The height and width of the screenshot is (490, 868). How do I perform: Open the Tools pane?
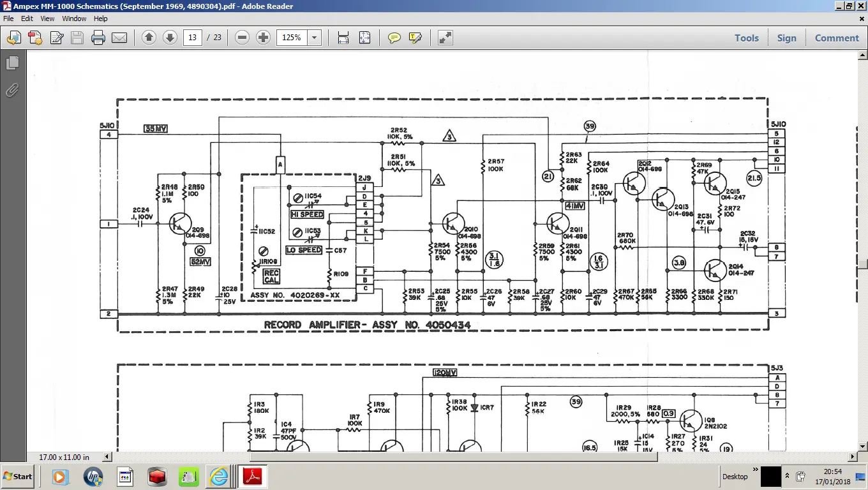click(746, 38)
